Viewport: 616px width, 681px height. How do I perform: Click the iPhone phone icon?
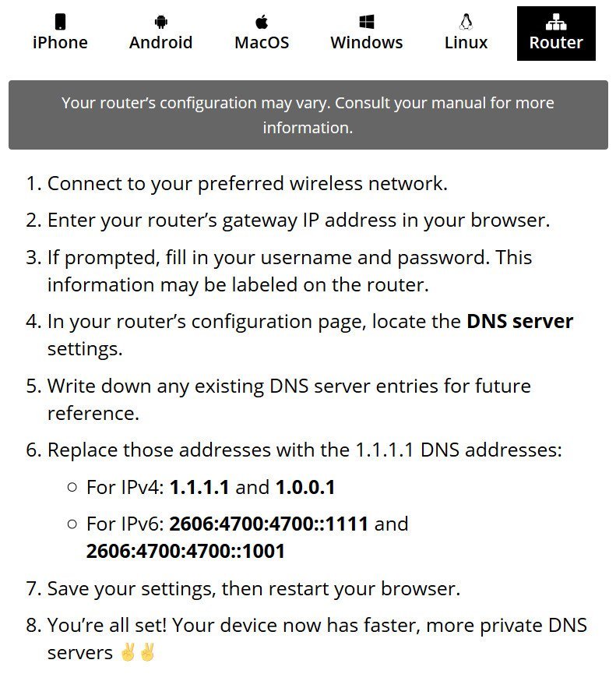60,21
